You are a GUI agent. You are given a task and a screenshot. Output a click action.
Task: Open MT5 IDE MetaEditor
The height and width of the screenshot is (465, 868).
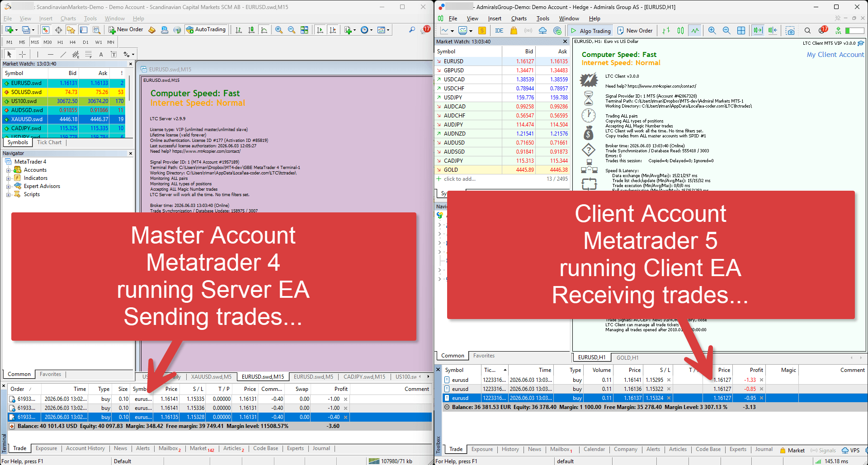click(499, 31)
